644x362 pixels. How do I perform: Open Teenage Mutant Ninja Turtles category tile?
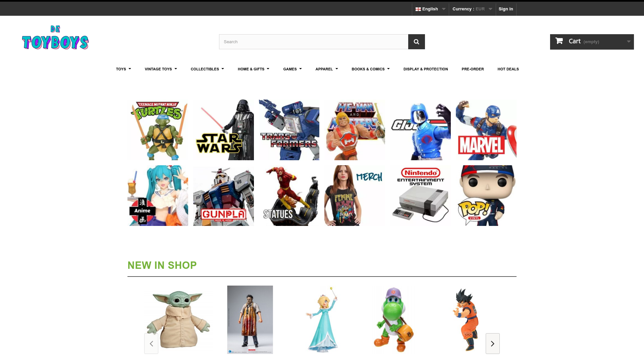coord(158,130)
